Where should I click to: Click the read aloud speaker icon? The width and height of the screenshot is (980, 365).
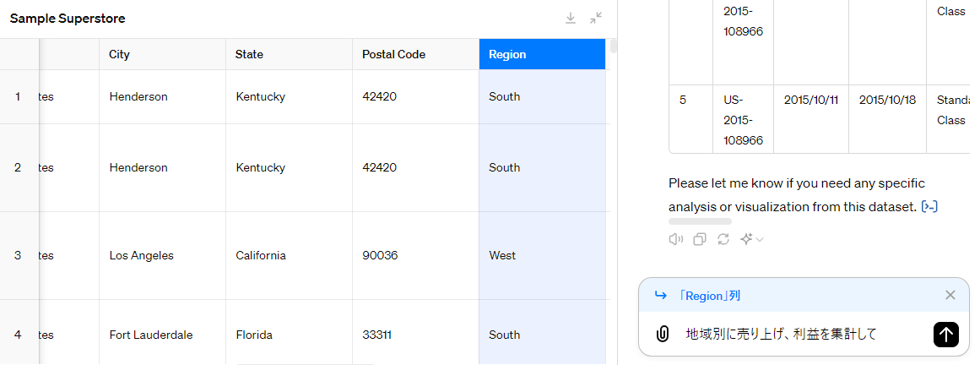(x=675, y=239)
